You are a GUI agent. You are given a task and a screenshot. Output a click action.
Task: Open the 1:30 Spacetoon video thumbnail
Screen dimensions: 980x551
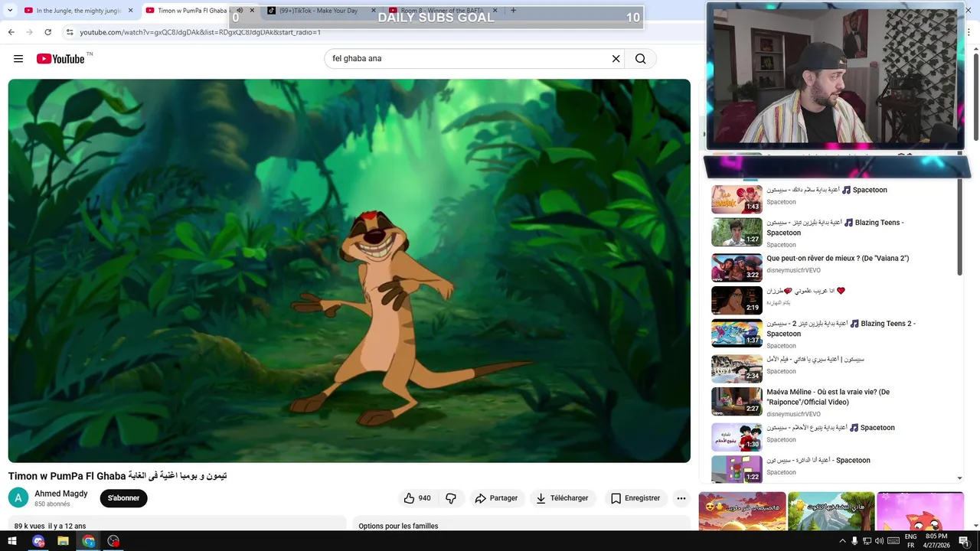pyautogui.click(x=737, y=436)
